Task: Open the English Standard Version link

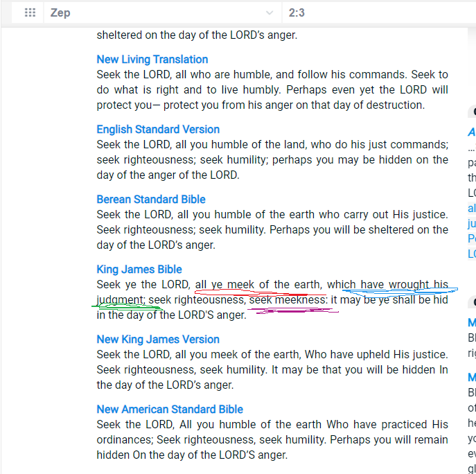Action: 158,130
